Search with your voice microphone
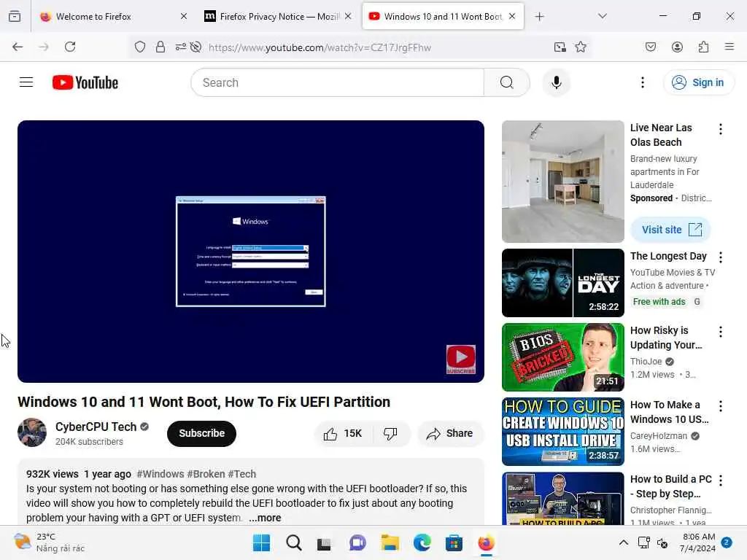 [x=556, y=82]
